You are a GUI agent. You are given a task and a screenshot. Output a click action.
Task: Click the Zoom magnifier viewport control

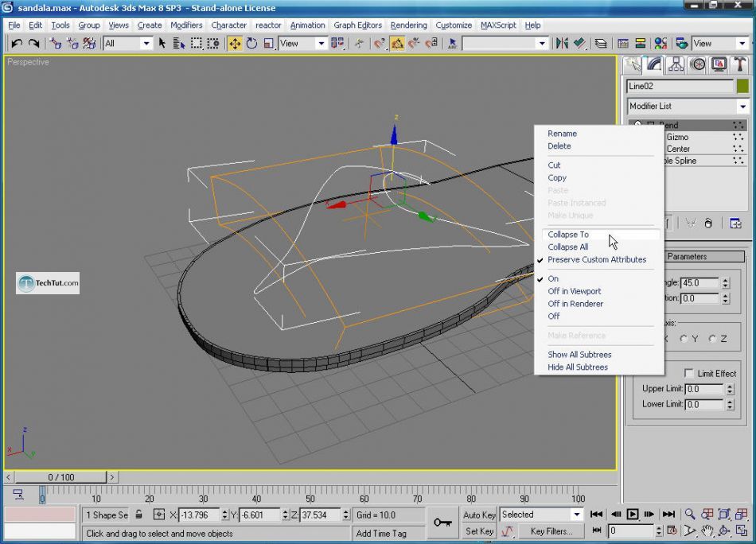[x=690, y=514]
